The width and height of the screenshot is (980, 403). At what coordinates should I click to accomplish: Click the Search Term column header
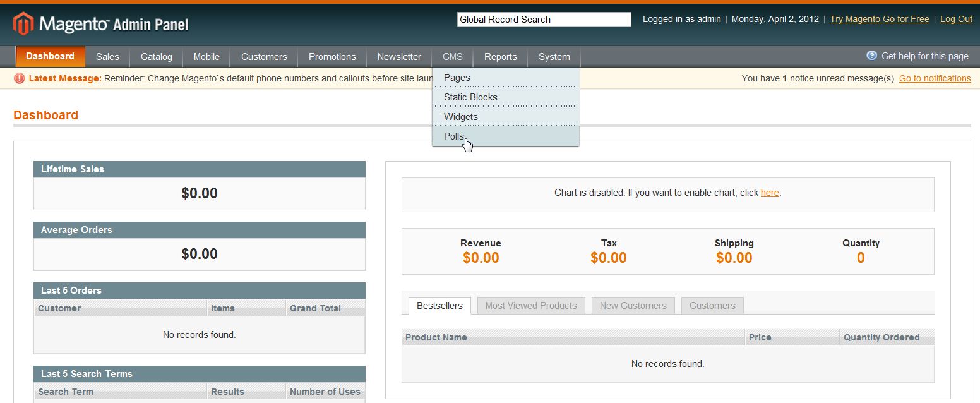click(120, 392)
